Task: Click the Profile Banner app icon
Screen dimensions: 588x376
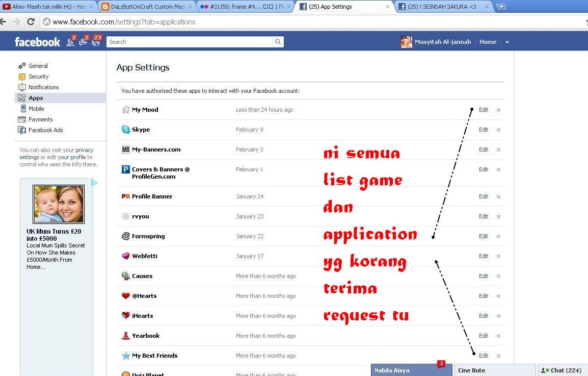Action: tap(126, 196)
